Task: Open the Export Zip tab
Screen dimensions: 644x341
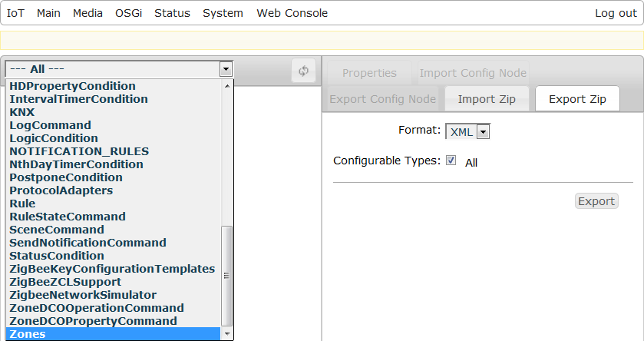Action: click(x=577, y=99)
